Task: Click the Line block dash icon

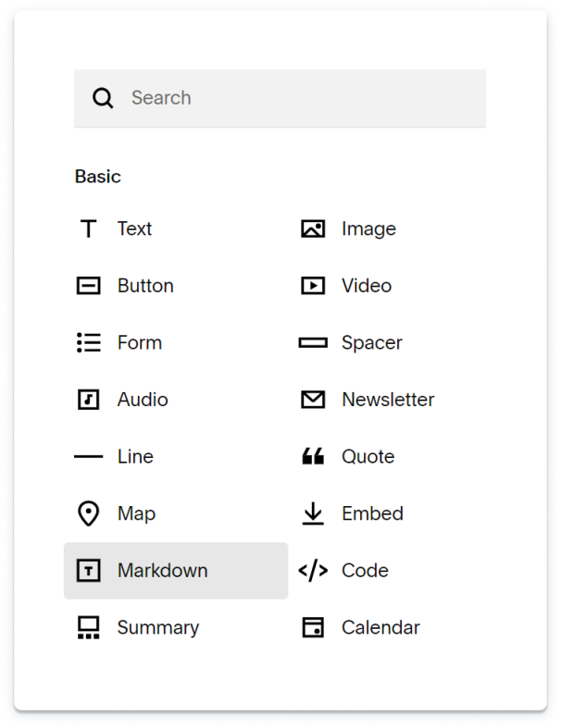Action: click(88, 456)
